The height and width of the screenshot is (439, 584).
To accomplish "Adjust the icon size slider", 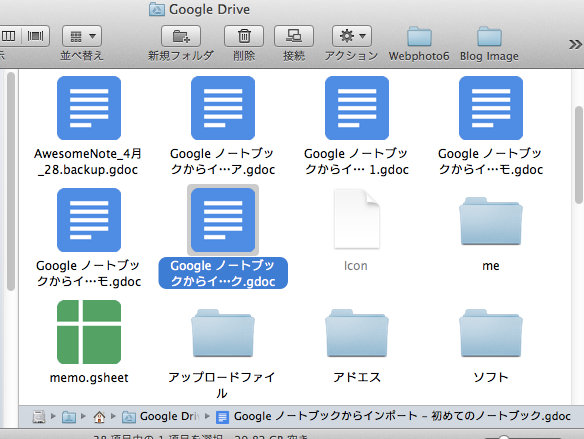I will tap(504, 437).
